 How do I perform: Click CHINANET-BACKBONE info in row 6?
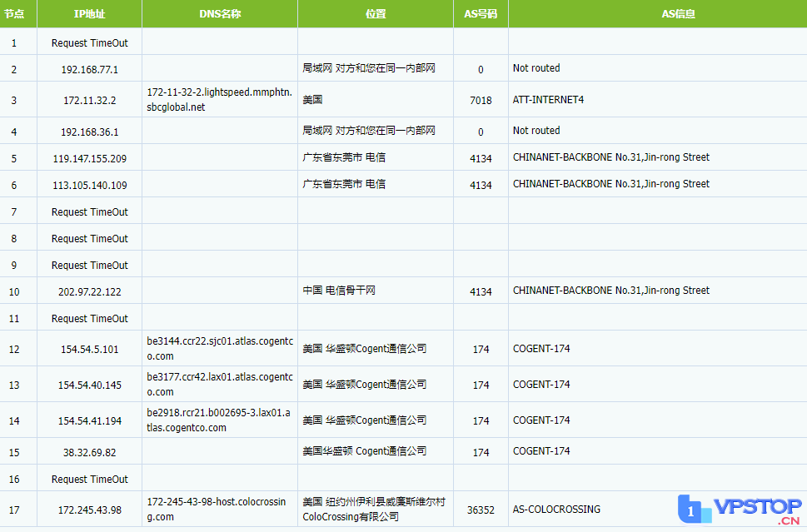[x=611, y=184]
